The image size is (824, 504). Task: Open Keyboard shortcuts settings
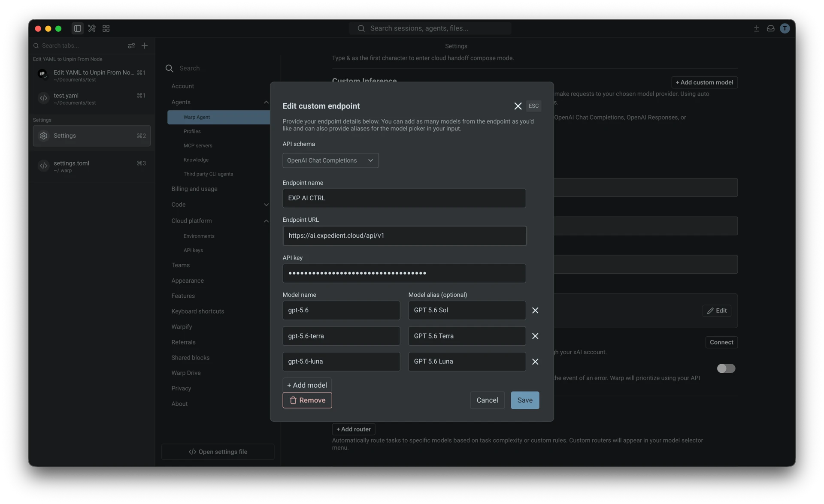(197, 311)
